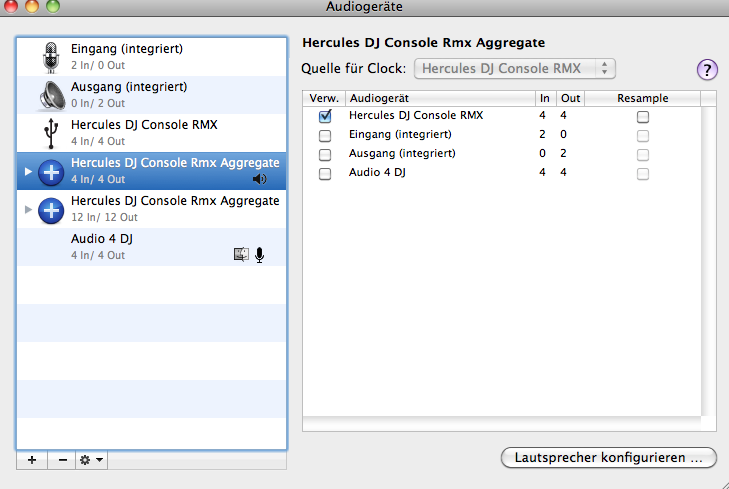The height and width of the screenshot is (489, 729).
Task: Click the sound output speaker indicator on the selected Aggregate
Action: click(x=259, y=179)
